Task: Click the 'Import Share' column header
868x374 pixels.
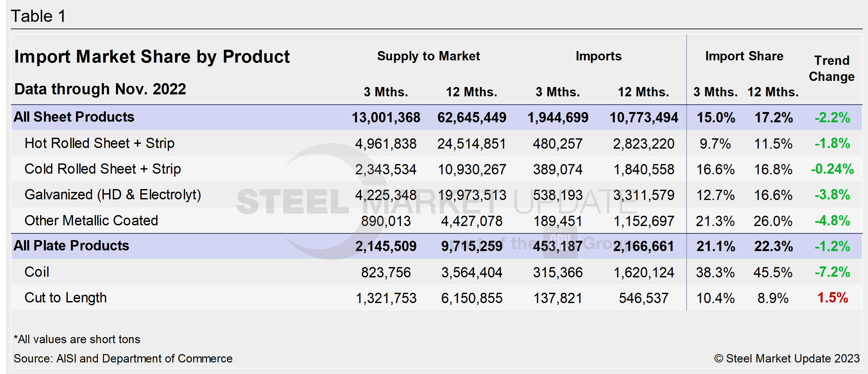Action: coord(744,56)
